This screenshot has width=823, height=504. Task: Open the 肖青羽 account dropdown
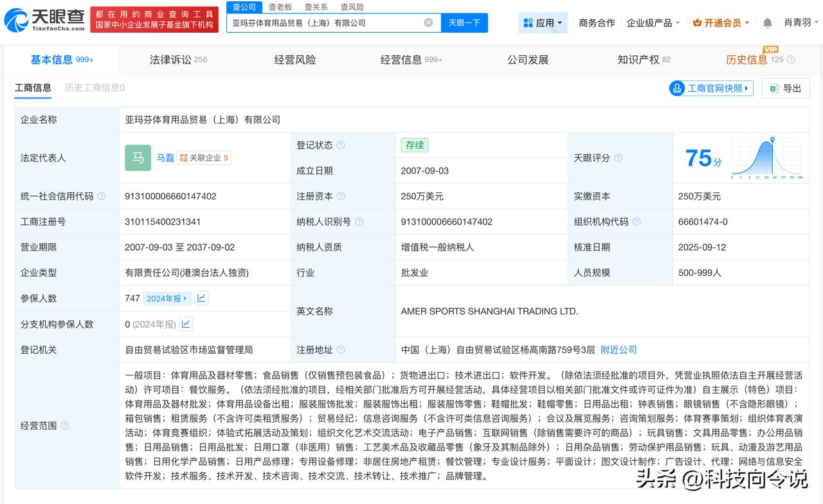[801, 23]
